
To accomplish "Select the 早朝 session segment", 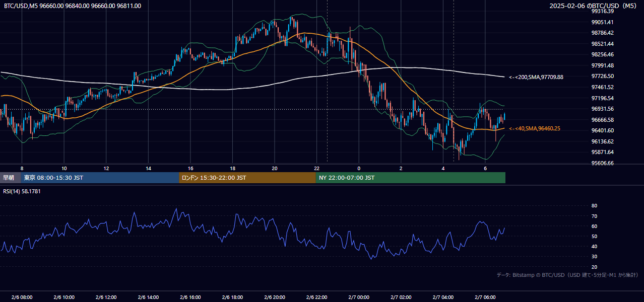I will [10, 178].
